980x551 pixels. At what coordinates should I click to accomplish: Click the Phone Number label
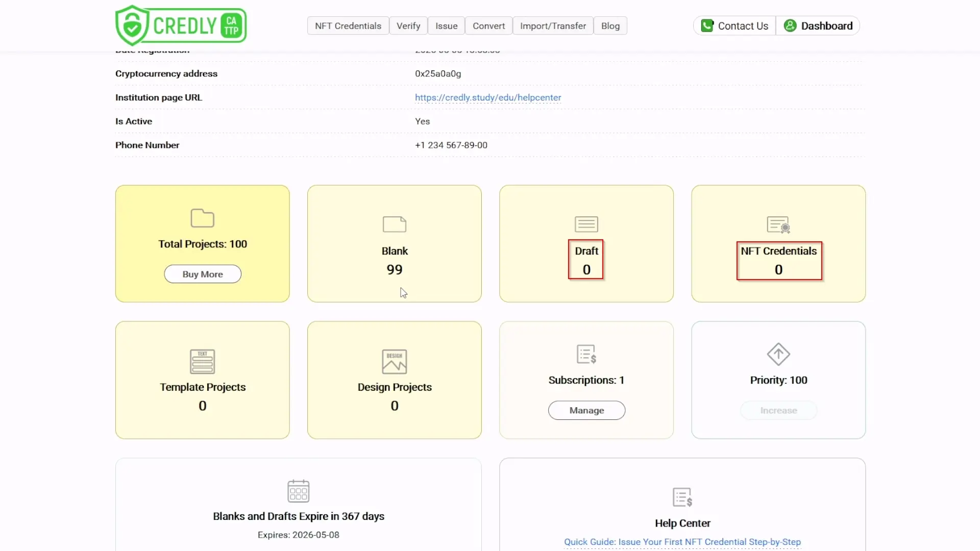[147, 145]
